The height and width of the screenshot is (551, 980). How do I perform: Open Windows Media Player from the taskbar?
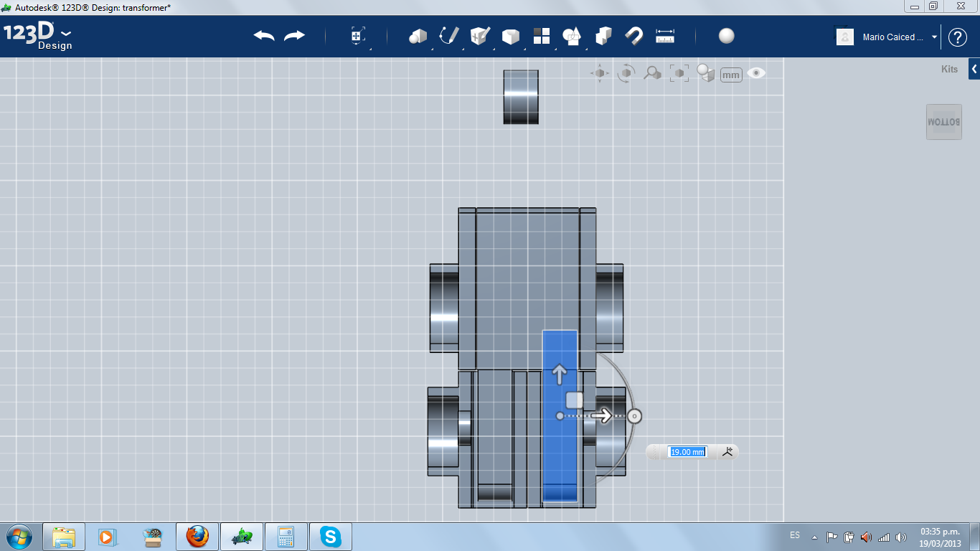pos(108,537)
